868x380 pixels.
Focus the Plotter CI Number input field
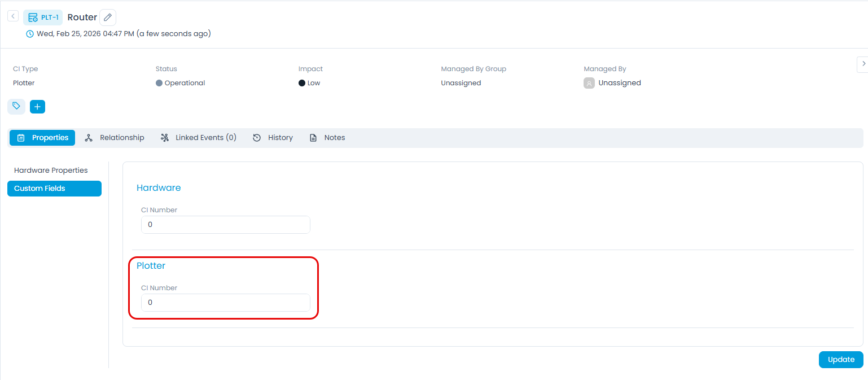point(225,303)
